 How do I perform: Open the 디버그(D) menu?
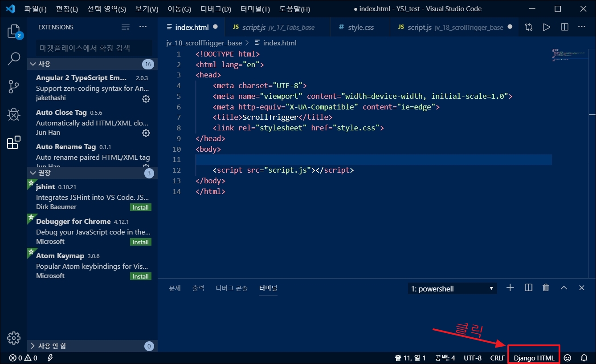[216, 9]
